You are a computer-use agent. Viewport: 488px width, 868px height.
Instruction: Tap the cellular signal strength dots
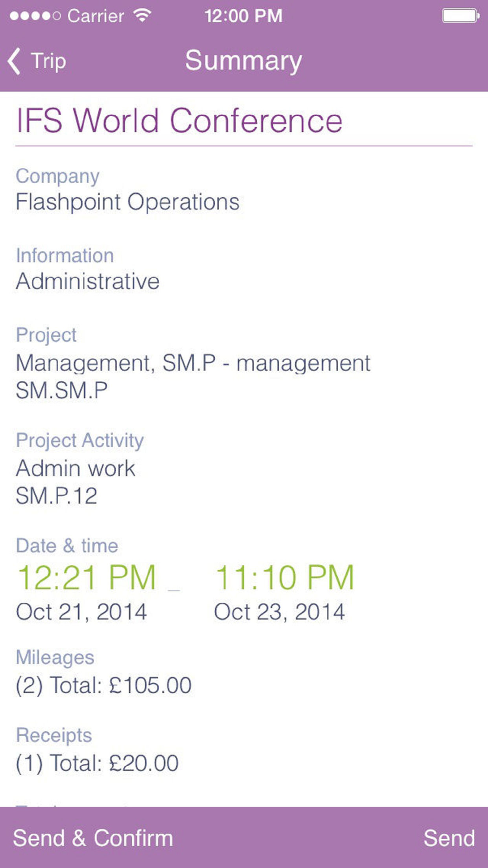click(x=35, y=16)
